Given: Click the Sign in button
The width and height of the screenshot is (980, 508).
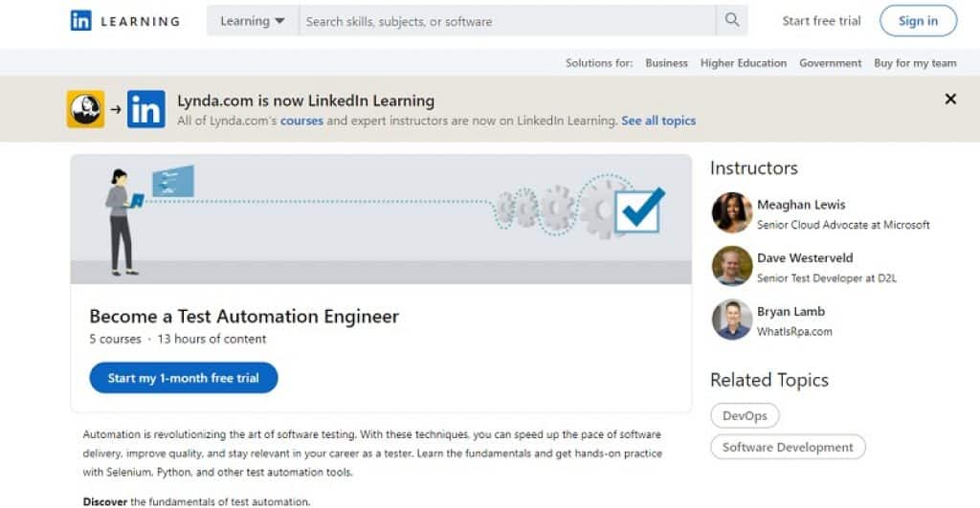Looking at the screenshot, I should (918, 21).
